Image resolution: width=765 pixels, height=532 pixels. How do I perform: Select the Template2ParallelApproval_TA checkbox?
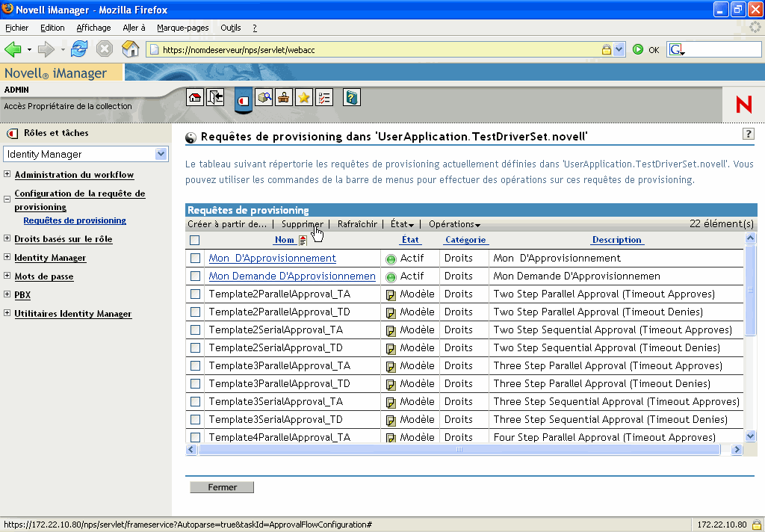[x=195, y=294]
